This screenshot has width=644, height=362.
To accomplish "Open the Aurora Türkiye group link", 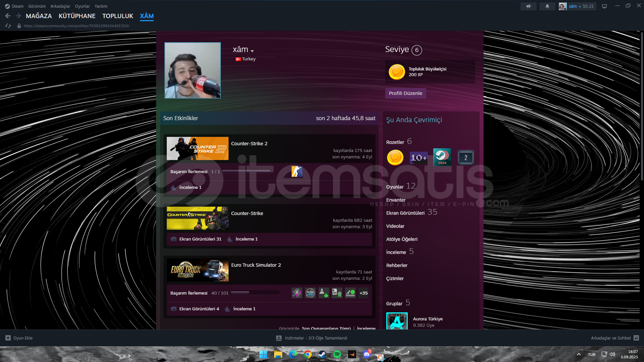I will 428,319.
